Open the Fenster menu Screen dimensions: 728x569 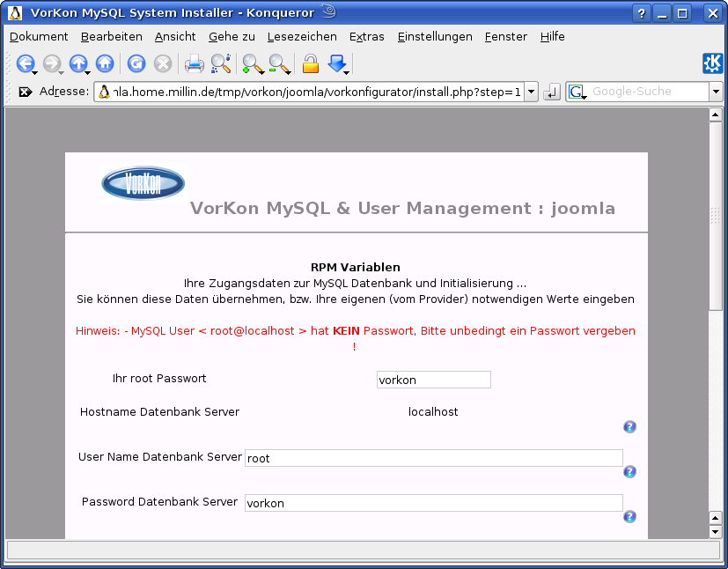point(505,37)
